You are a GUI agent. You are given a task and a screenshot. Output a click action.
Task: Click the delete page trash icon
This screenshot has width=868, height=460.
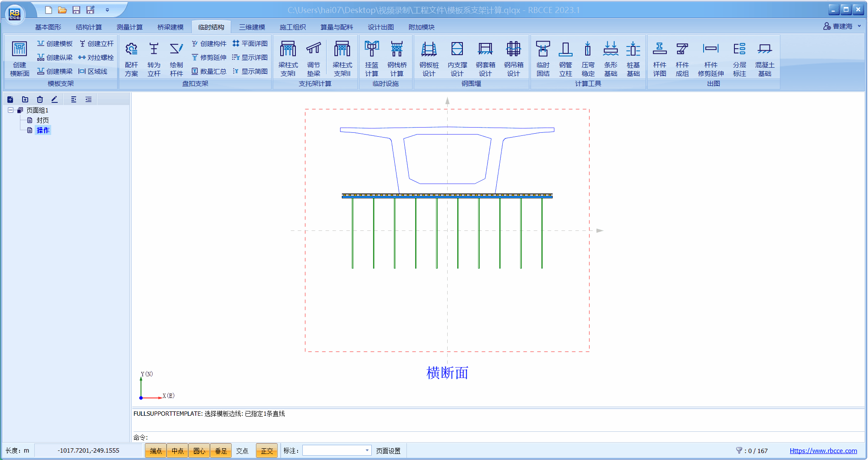click(40, 99)
